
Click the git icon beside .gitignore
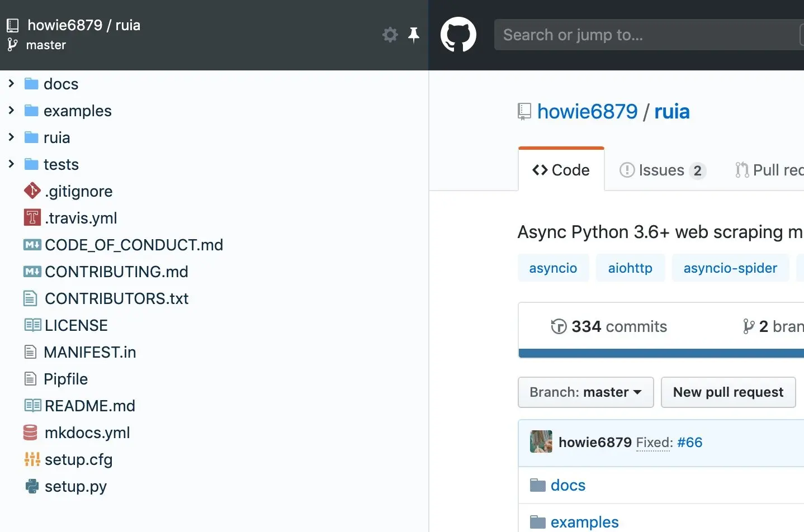pyautogui.click(x=32, y=191)
